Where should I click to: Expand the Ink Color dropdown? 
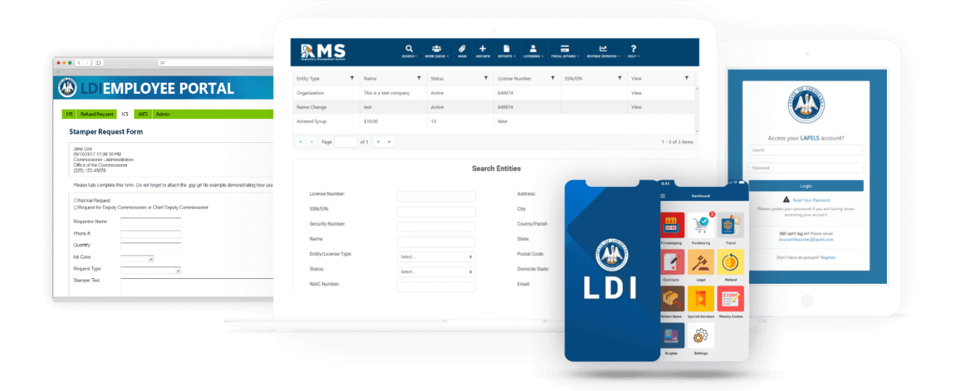pyautogui.click(x=150, y=259)
